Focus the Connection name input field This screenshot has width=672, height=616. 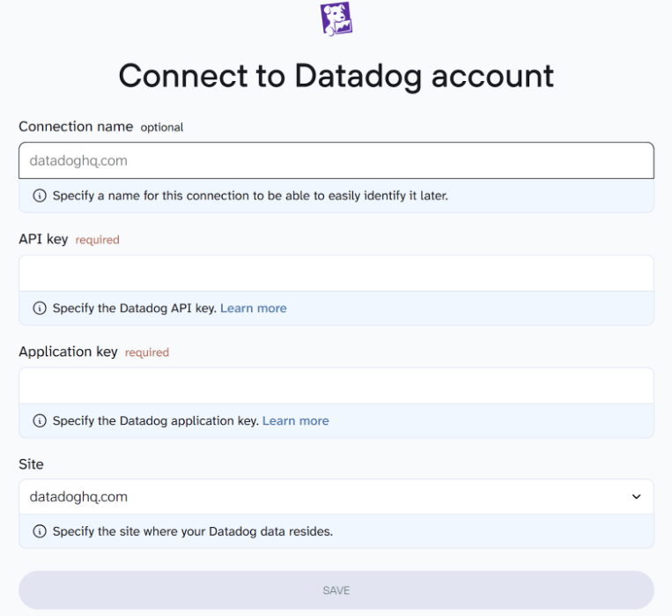[x=336, y=160]
